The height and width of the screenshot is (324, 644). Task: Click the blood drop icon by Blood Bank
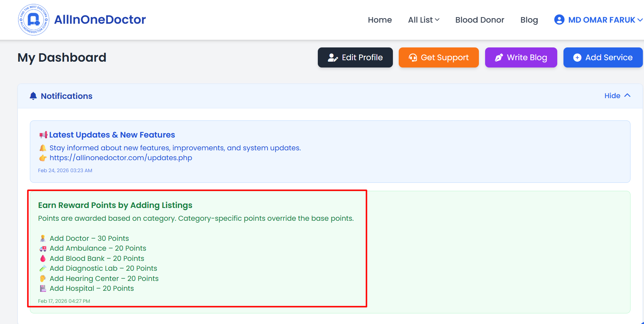[x=43, y=258]
